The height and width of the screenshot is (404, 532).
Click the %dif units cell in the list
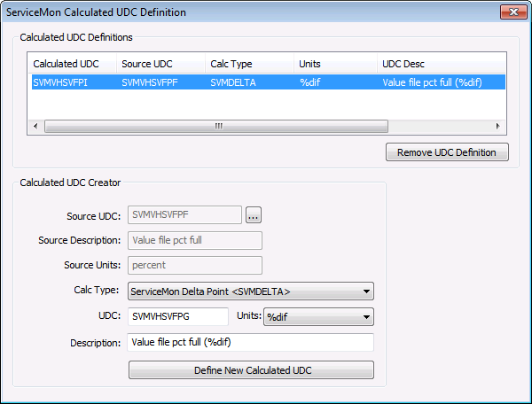[x=309, y=82]
